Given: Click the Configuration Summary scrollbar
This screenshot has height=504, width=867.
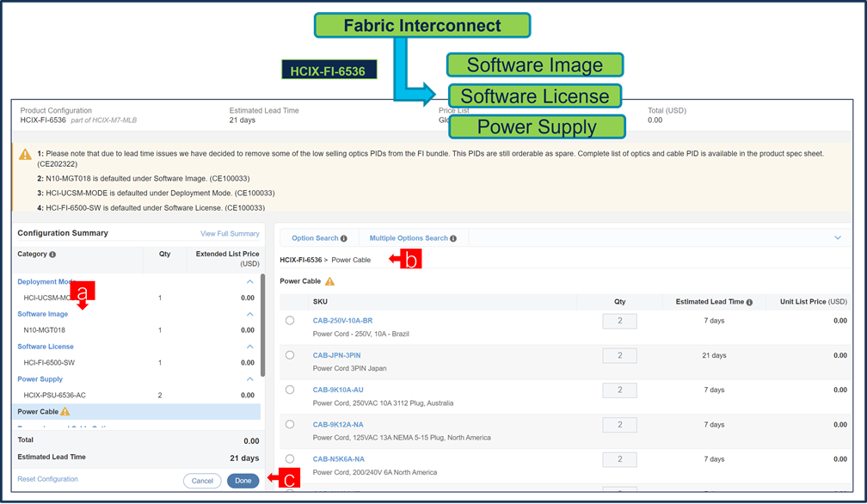Looking at the screenshot, I should [262, 325].
